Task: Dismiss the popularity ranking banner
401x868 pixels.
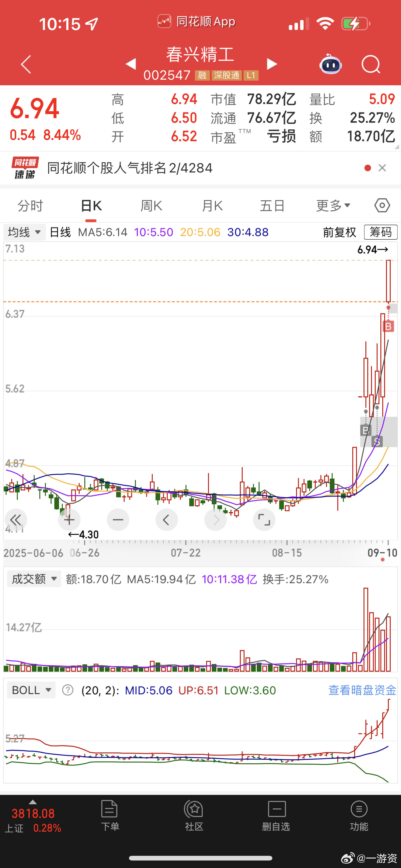Action: pyautogui.click(x=382, y=168)
